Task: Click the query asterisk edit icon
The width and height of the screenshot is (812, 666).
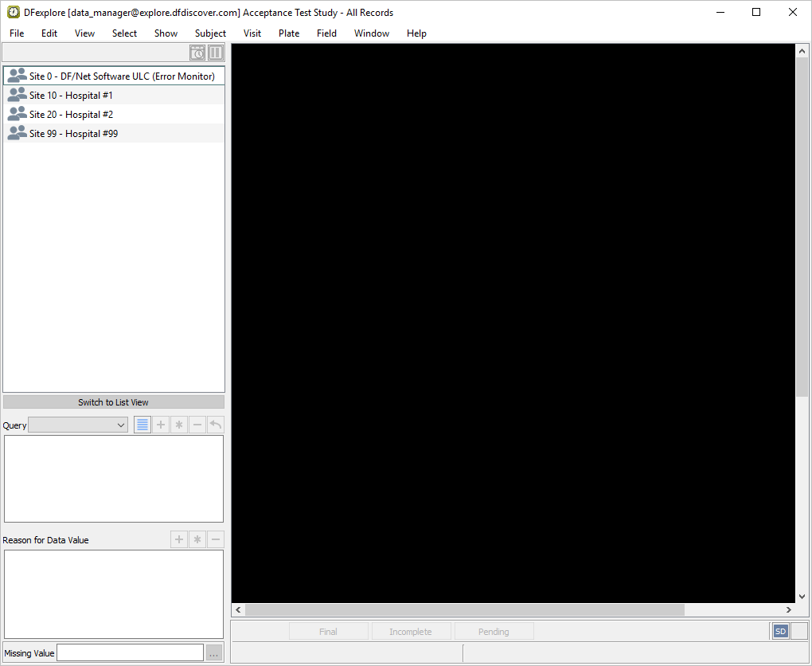Action: pyautogui.click(x=179, y=425)
